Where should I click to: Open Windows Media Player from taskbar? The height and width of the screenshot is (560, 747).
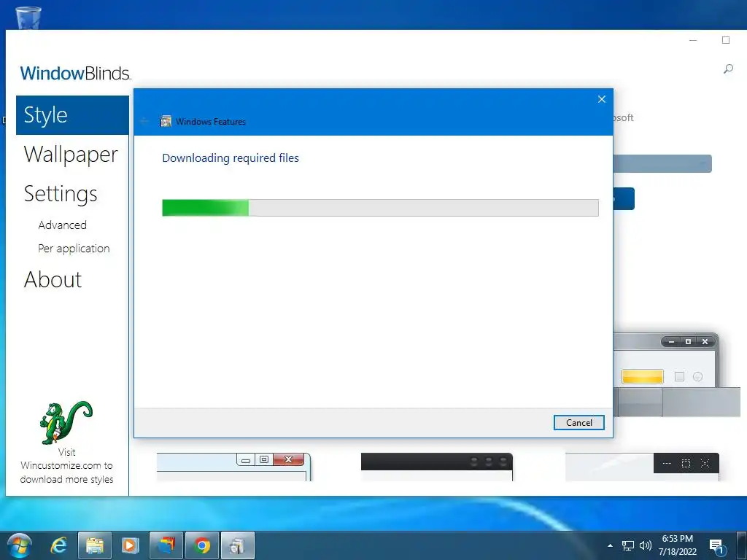pos(130,545)
